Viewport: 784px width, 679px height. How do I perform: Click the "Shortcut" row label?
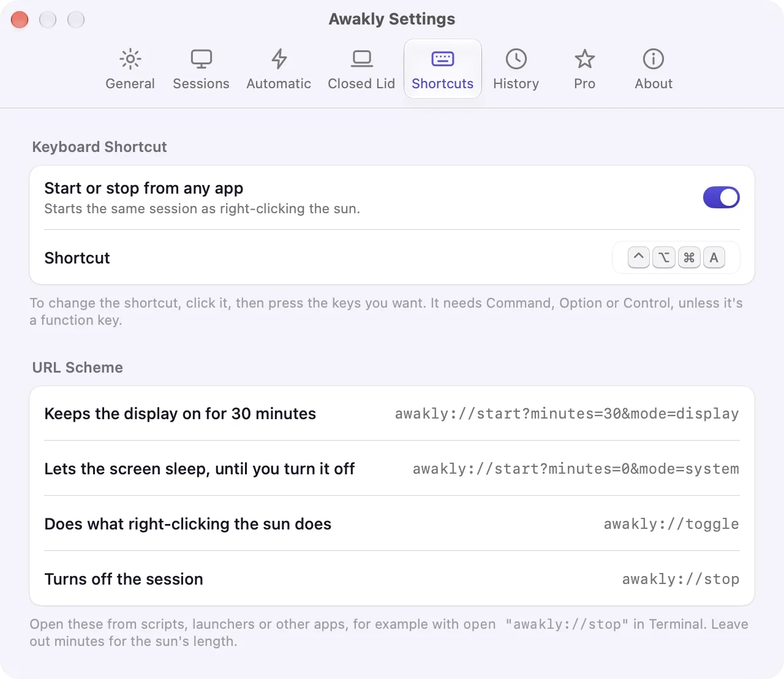coord(77,258)
